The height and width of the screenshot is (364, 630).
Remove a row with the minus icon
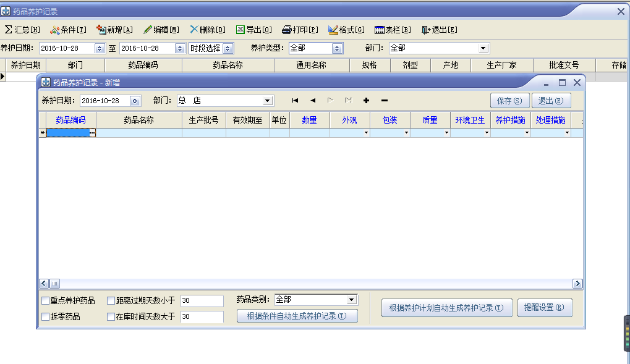385,101
